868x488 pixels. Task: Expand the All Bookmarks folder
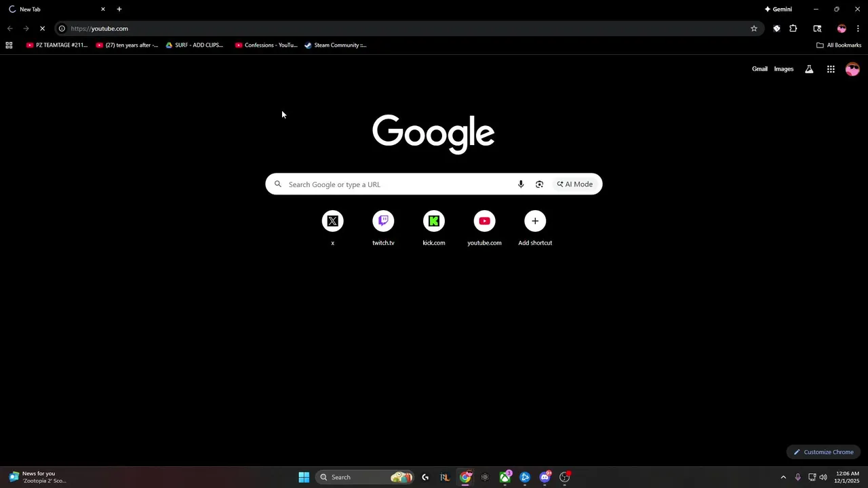pos(839,45)
